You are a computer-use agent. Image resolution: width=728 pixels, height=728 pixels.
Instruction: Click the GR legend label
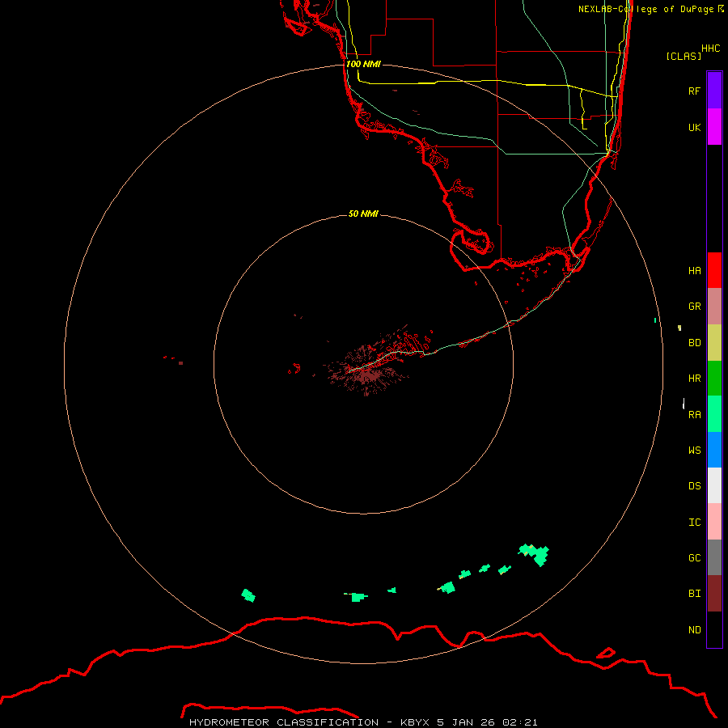point(694,307)
